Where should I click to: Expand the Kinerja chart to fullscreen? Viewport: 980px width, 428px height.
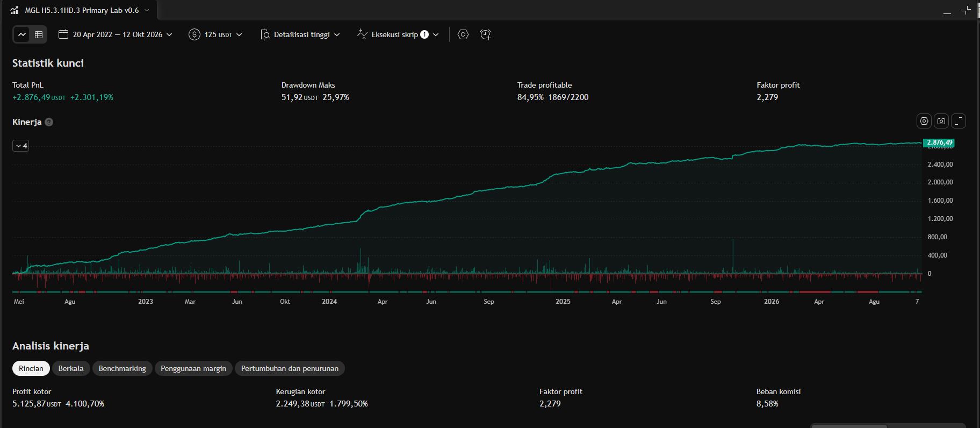959,122
